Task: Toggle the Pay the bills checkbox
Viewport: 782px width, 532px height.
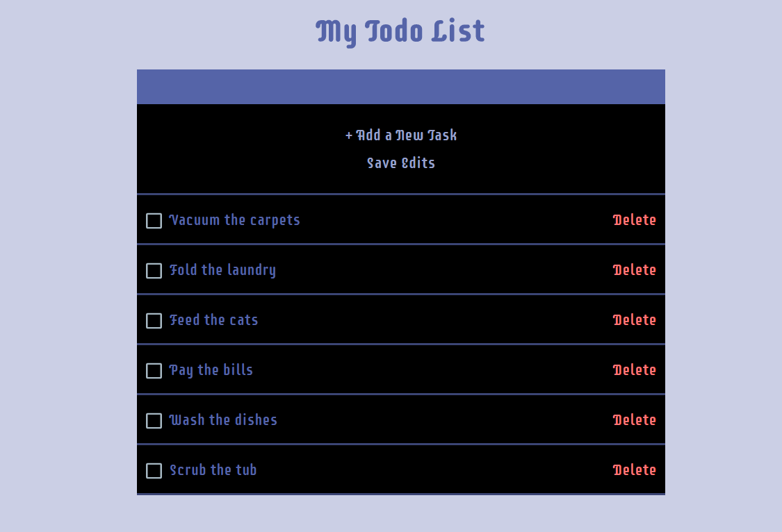Action: (154, 371)
